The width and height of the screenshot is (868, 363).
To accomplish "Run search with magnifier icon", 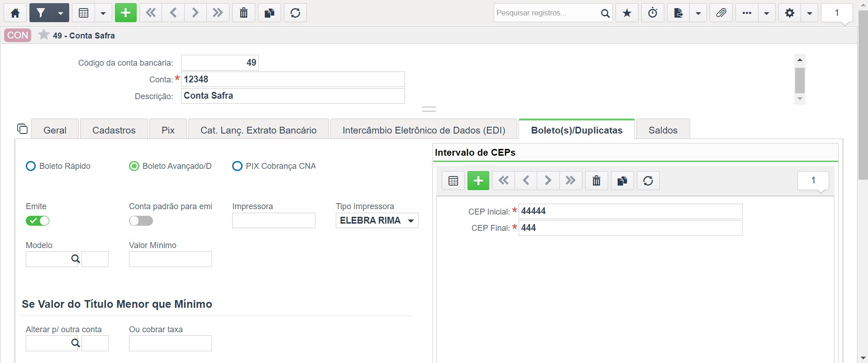I will [x=605, y=13].
